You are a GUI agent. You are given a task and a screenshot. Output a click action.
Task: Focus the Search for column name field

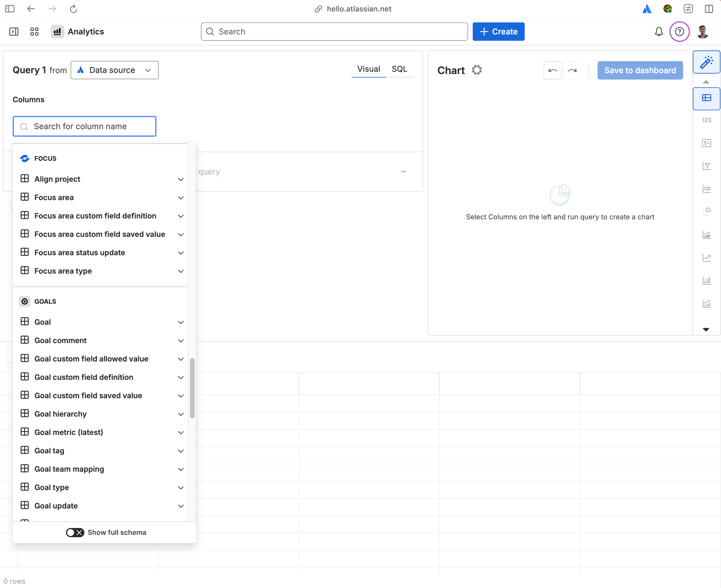tap(84, 126)
